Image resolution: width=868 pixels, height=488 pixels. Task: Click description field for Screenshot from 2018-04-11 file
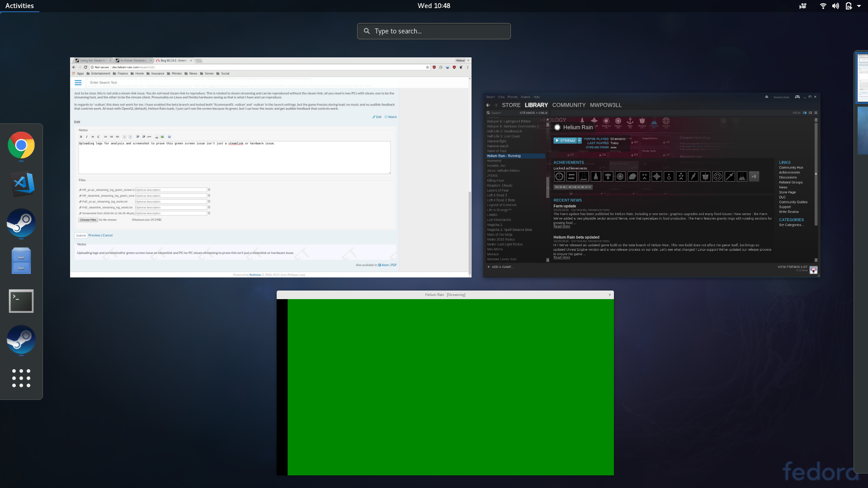point(171,213)
